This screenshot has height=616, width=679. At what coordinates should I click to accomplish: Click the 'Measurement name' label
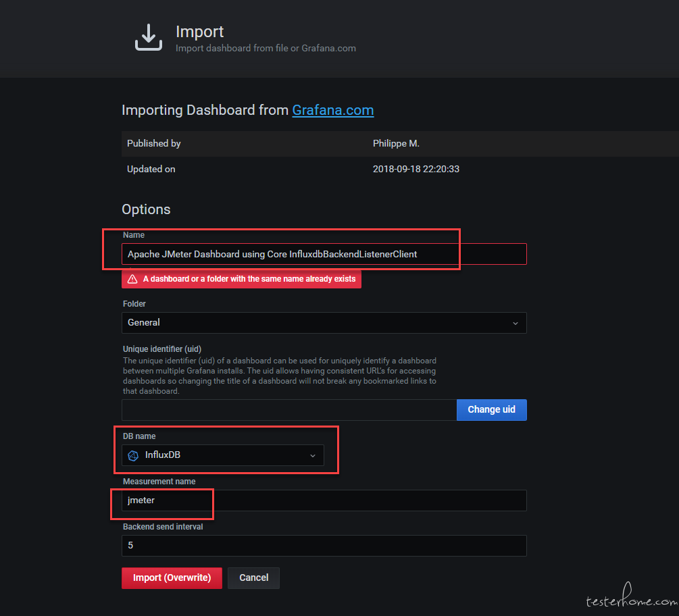159,482
